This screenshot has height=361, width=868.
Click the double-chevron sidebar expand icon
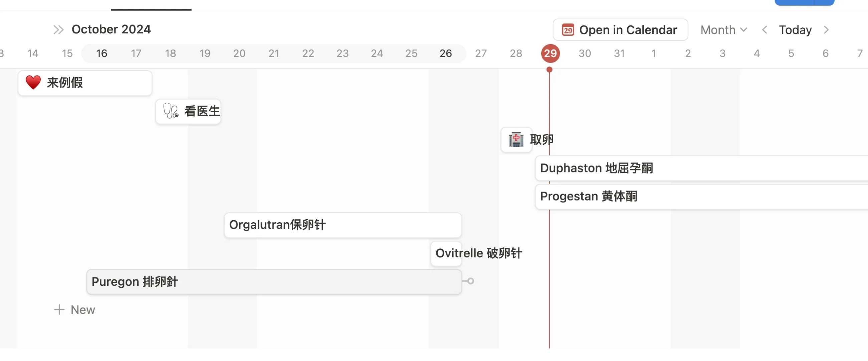(x=58, y=30)
